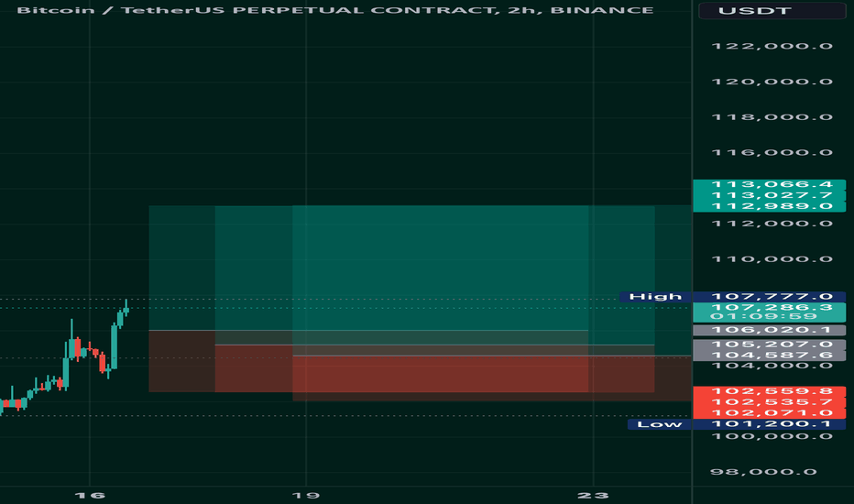This screenshot has height=504, width=854.
Task: Select the 102,559.8 stop price label
Action: tap(769, 392)
